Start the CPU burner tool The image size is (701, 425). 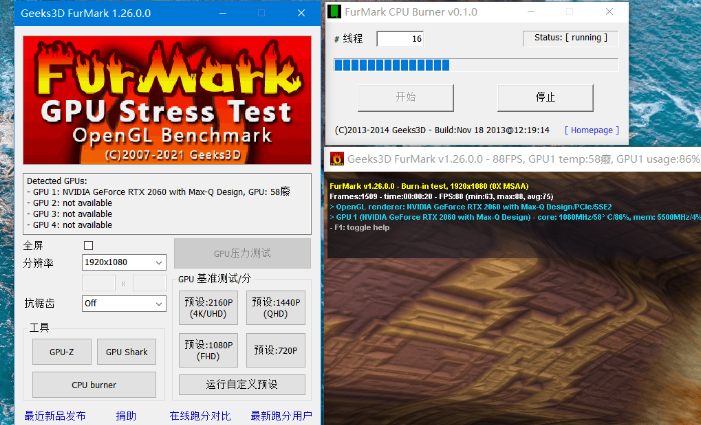click(x=93, y=384)
